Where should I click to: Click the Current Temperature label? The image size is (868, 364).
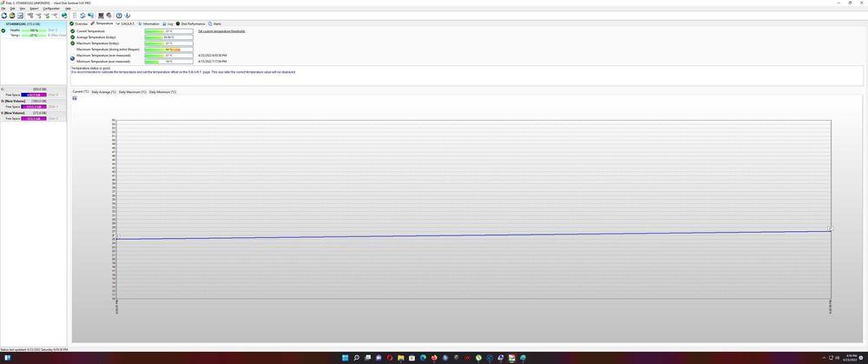(90, 31)
